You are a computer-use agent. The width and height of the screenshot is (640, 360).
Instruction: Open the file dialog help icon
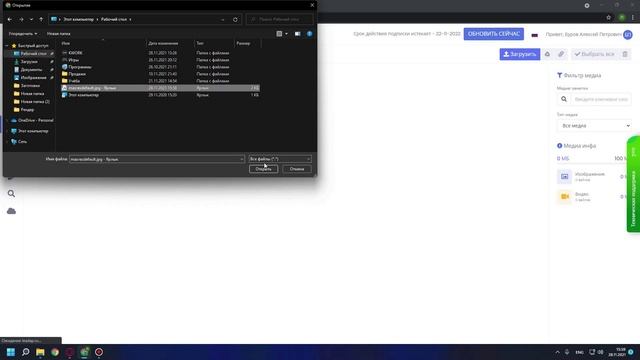(x=309, y=33)
